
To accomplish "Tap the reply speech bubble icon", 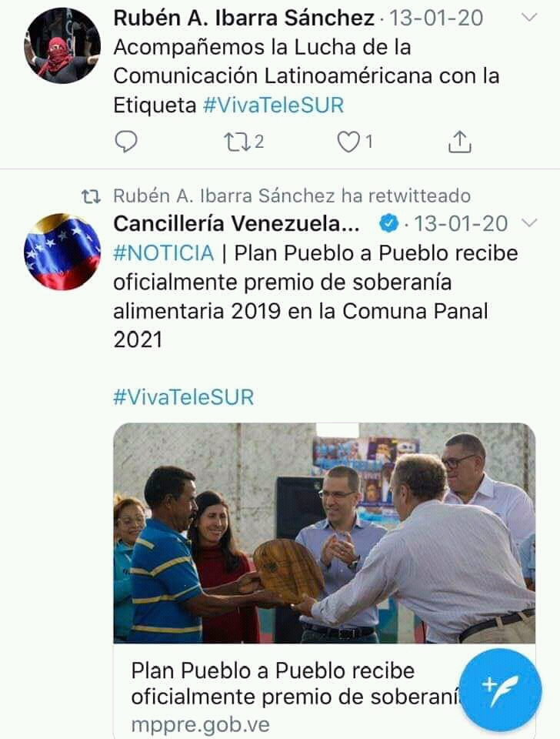I will pyautogui.click(x=125, y=142).
